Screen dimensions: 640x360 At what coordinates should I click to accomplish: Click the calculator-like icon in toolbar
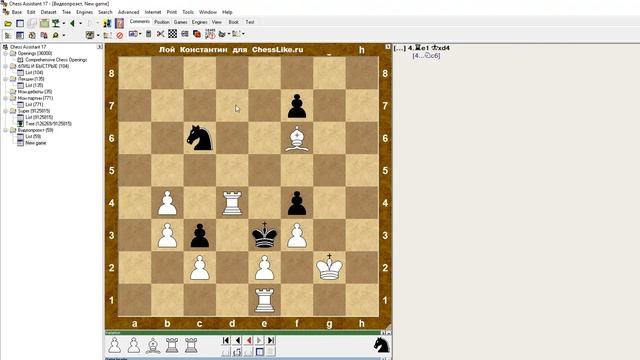(149, 34)
